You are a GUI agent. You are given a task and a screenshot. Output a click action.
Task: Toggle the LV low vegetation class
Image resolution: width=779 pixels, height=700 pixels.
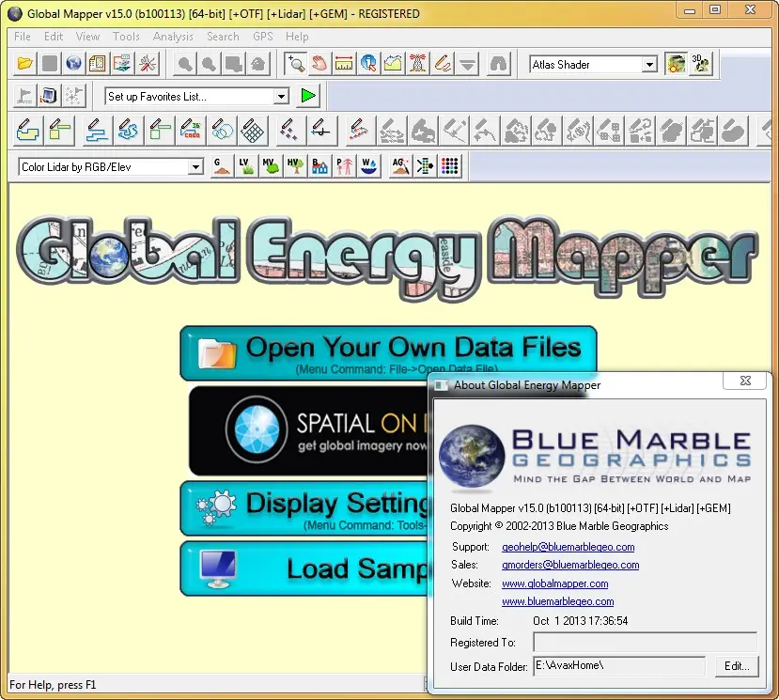pos(246,166)
